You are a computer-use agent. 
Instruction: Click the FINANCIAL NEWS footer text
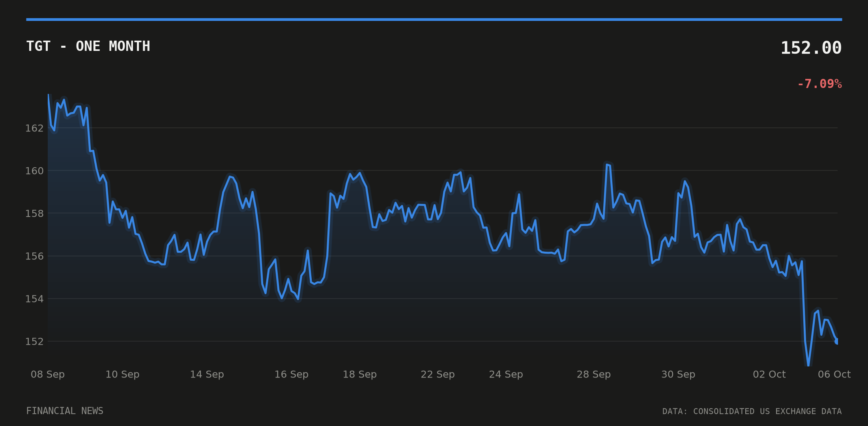65,411
